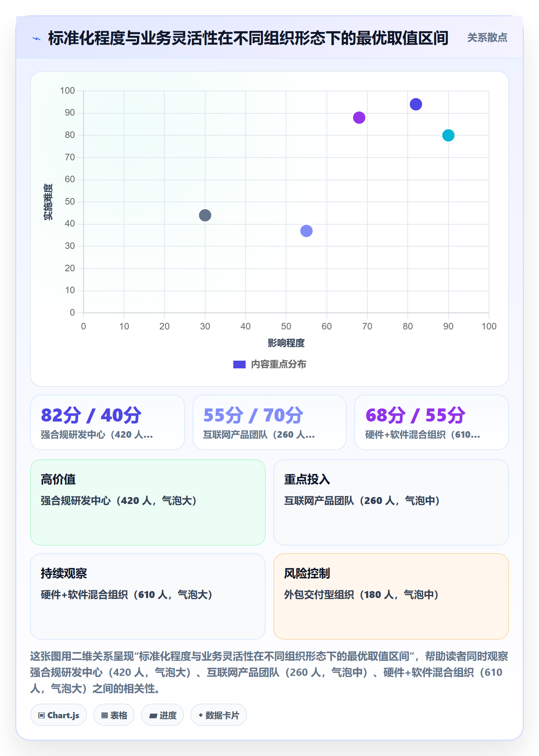Screen dimensions: 539x756
Task: Click the text 硬件+软件混合组织（610 人，气泡大） in 持续观察 card
Action: (127, 595)
